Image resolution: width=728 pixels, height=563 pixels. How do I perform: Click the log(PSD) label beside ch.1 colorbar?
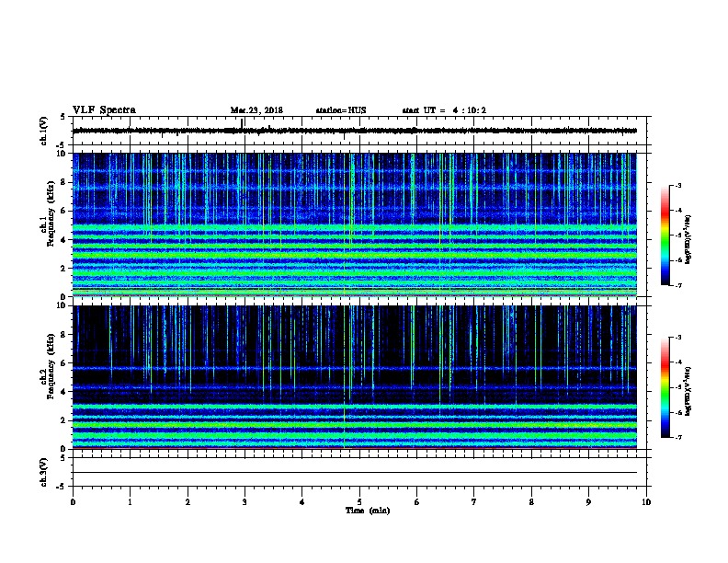tap(688, 239)
